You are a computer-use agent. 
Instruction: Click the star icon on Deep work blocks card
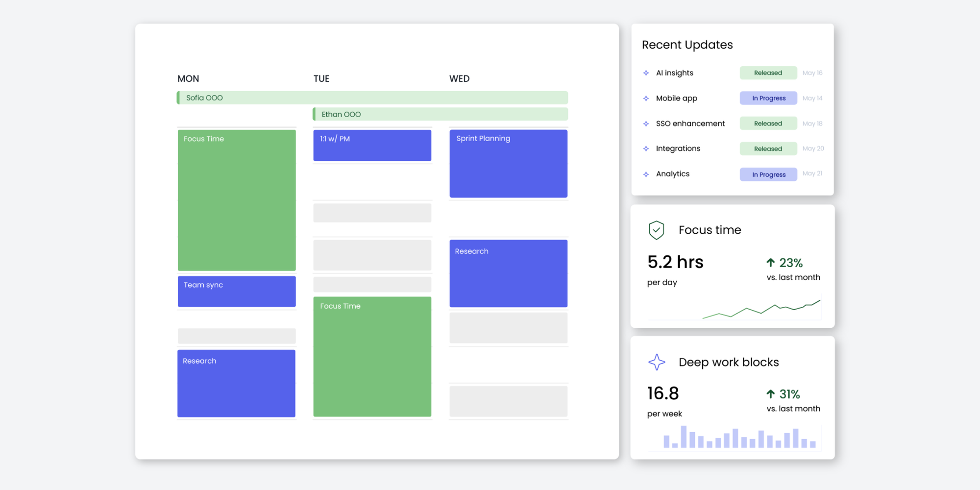point(657,362)
